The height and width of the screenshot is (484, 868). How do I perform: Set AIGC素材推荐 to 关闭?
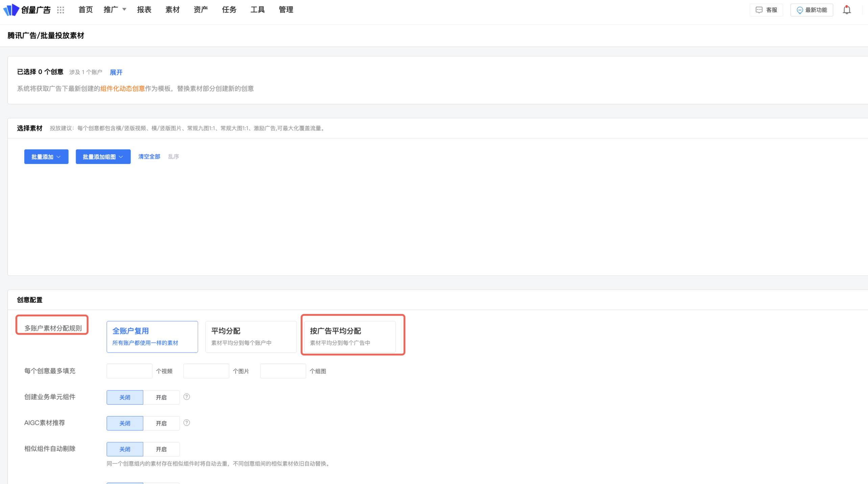(x=125, y=423)
